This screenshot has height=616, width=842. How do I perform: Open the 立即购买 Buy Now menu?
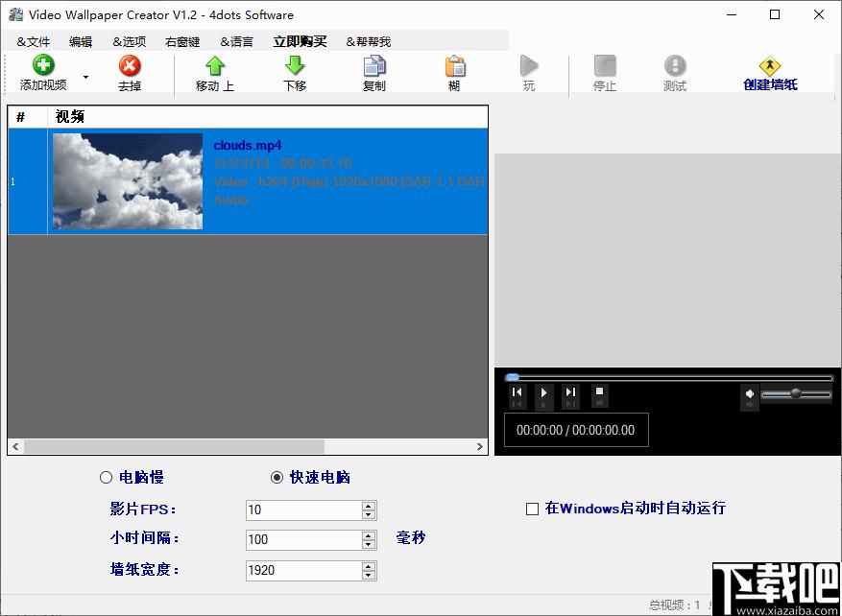(x=301, y=42)
